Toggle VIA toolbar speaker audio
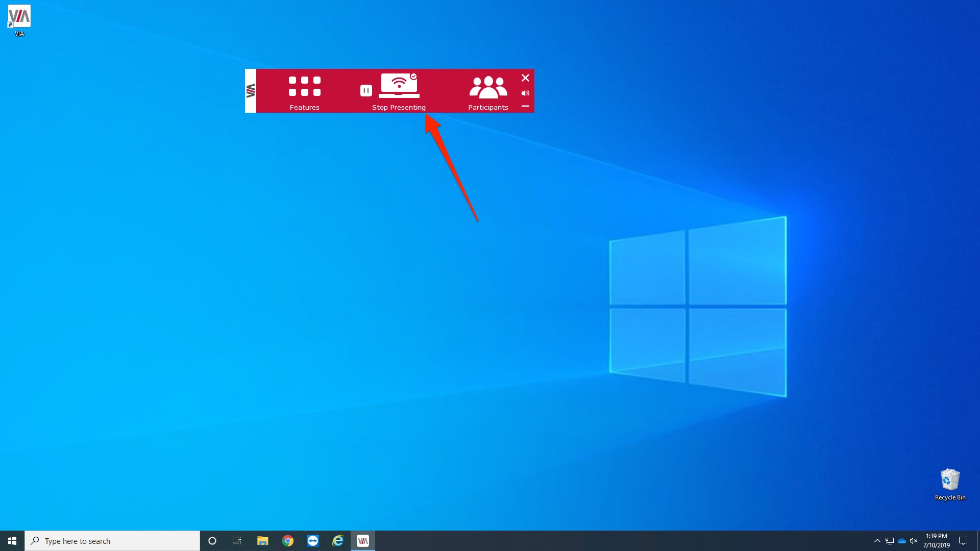The image size is (980, 551). pos(525,93)
